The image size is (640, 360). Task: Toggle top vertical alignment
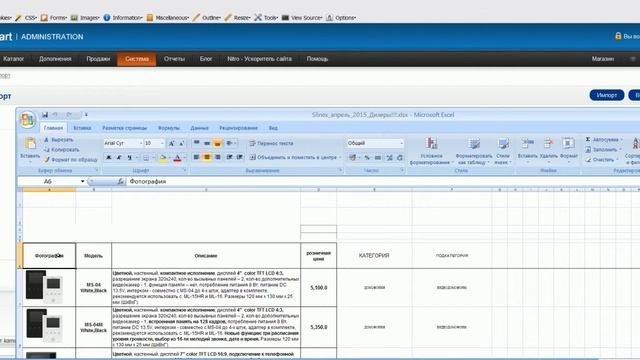(x=196, y=143)
